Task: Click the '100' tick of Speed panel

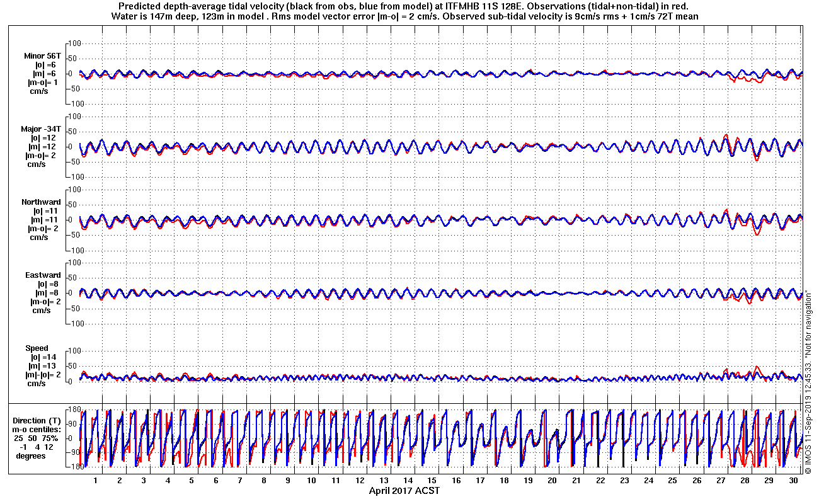Action: click(74, 350)
